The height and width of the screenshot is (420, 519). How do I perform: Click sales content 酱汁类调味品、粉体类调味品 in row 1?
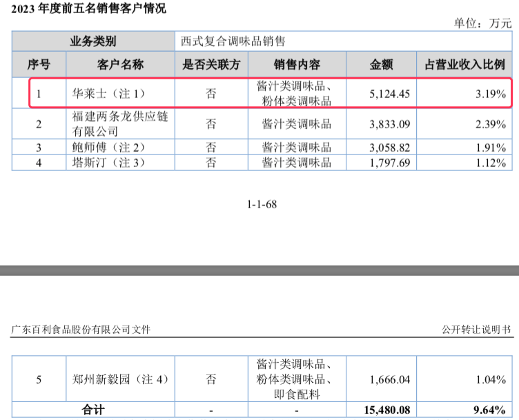pyautogui.click(x=295, y=94)
